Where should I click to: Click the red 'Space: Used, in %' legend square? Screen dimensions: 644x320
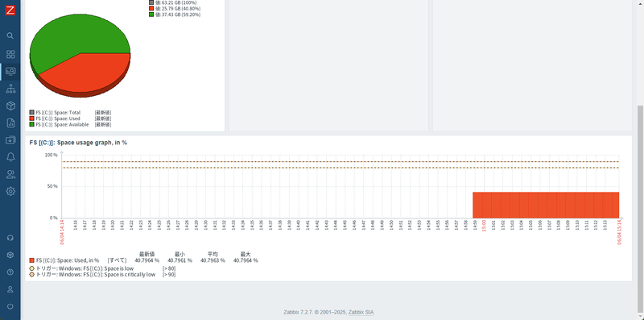pos(31,260)
